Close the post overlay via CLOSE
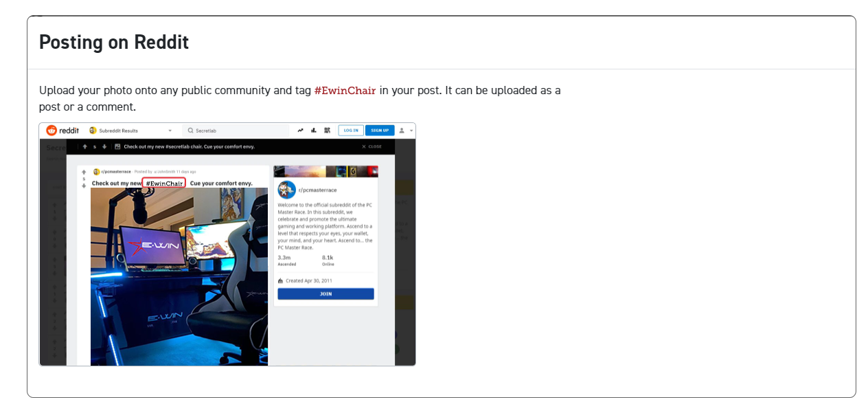 [372, 146]
